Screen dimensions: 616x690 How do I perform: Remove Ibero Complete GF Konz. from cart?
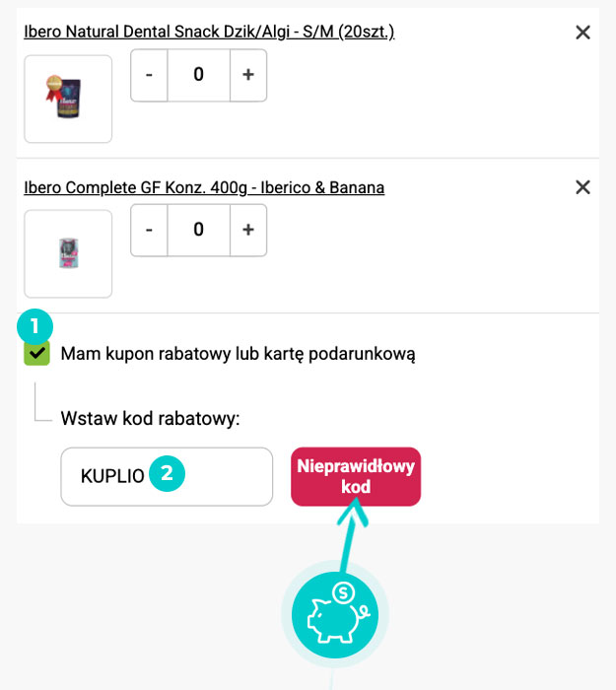582,187
